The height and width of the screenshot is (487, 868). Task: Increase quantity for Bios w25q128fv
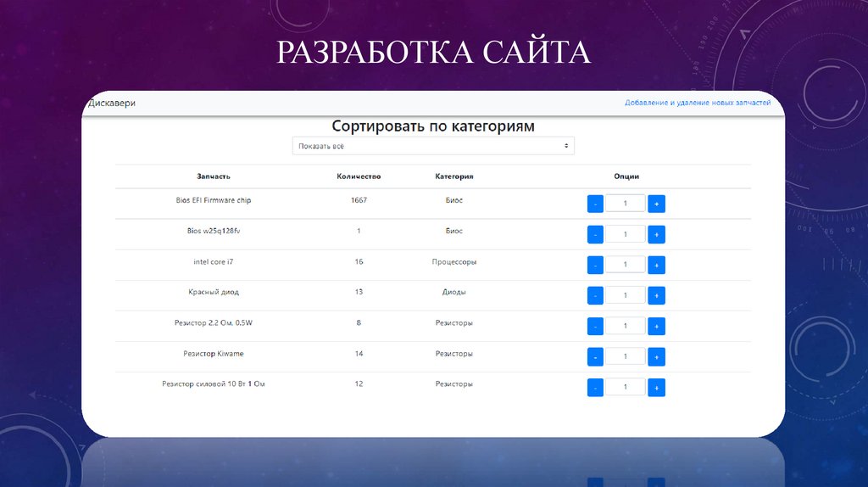pos(656,234)
